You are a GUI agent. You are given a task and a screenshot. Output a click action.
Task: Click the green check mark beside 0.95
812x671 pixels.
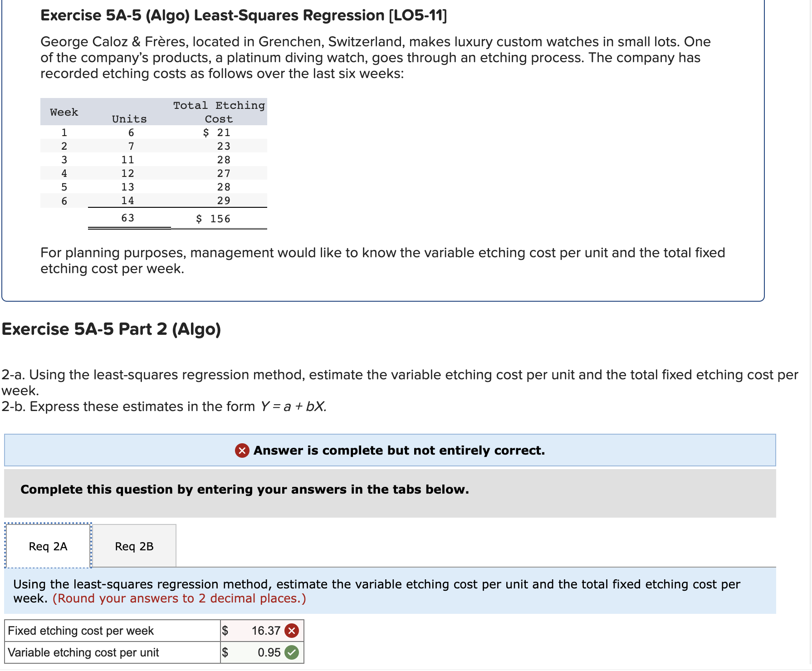click(292, 652)
